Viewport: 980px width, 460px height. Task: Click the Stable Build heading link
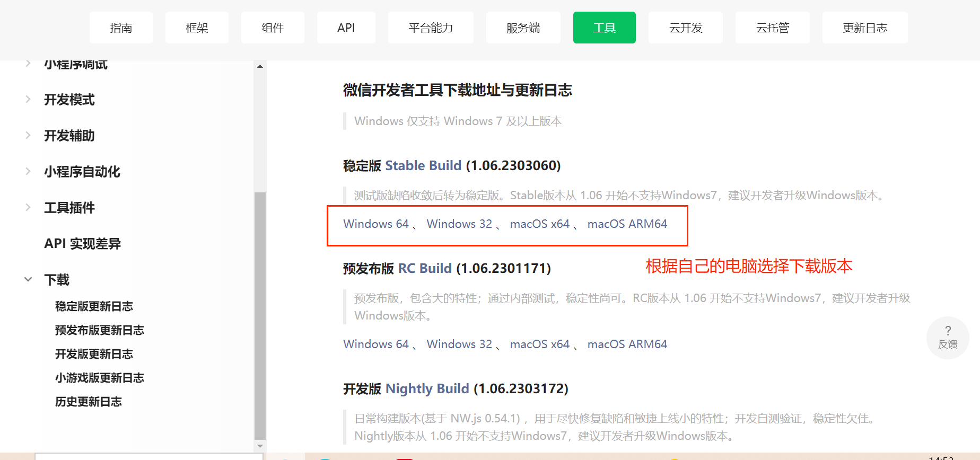tap(423, 165)
